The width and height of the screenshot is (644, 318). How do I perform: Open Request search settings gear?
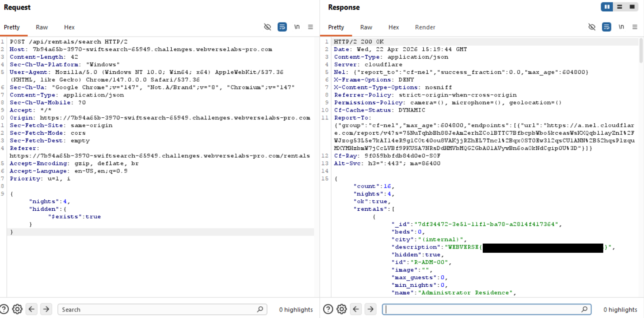click(x=17, y=309)
